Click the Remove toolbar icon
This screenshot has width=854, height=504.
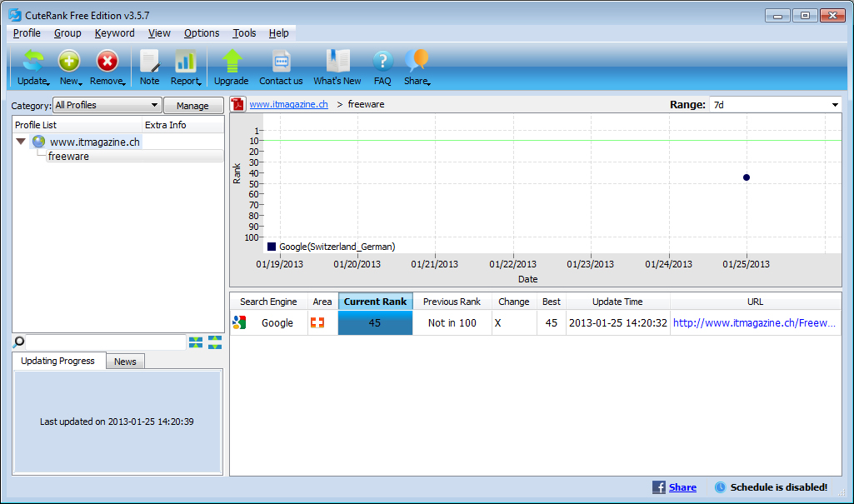tap(107, 61)
